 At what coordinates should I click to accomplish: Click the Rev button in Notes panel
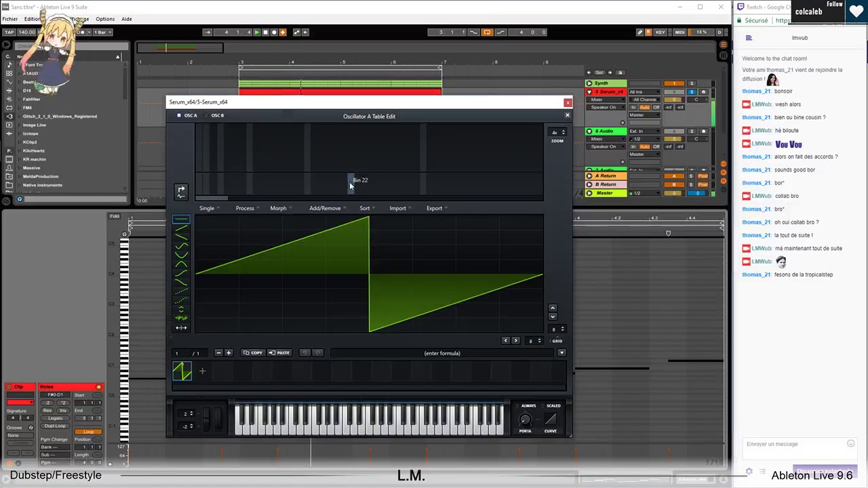pos(47,411)
